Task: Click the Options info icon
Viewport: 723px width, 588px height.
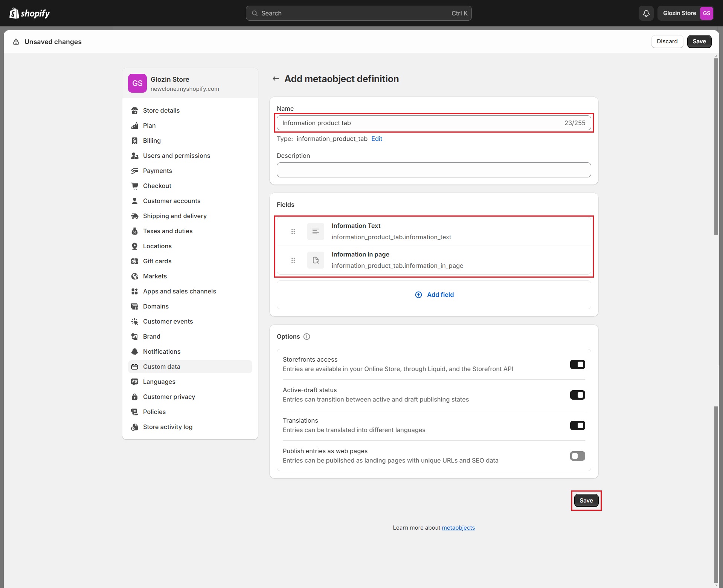Action: point(307,336)
